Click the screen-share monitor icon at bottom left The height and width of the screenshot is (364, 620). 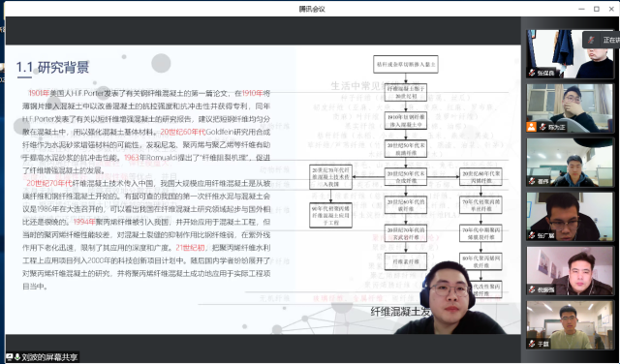pyautogui.click(x=10, y=357)
